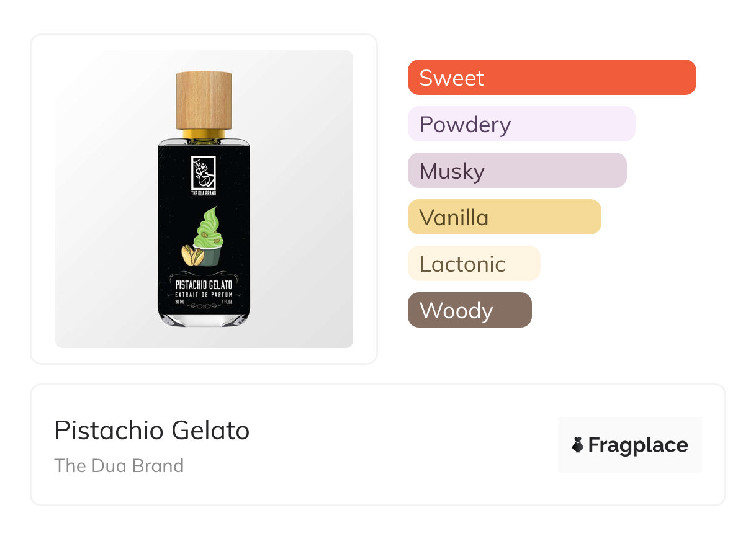This screenshot has height=536, width=756.
Task: Click the 30 ML text on bottle
Action: [181, 302]
